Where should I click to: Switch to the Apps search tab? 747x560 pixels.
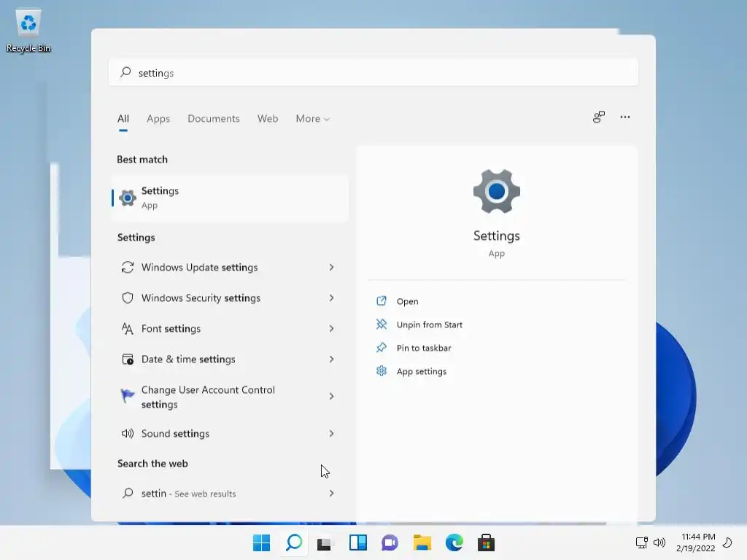[x=158, y=119]
